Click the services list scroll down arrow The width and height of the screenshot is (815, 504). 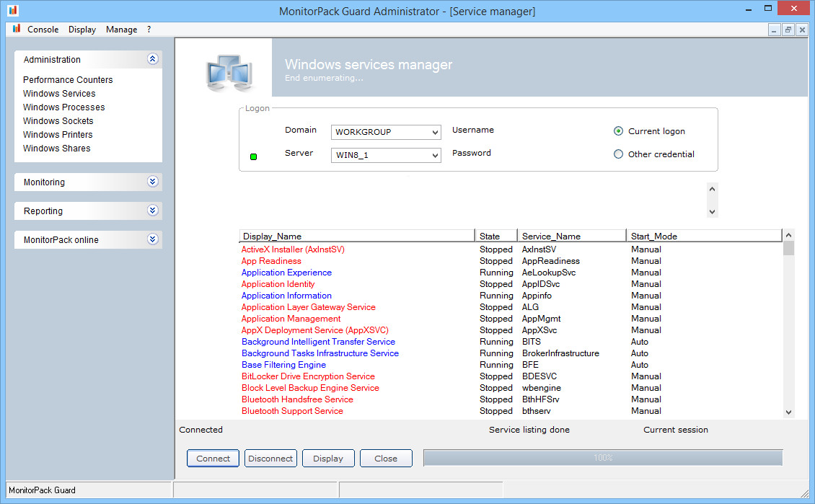(788, 412)
